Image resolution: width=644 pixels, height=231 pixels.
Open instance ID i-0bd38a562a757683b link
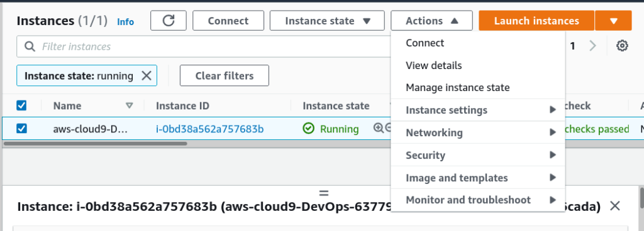point(210,129)
